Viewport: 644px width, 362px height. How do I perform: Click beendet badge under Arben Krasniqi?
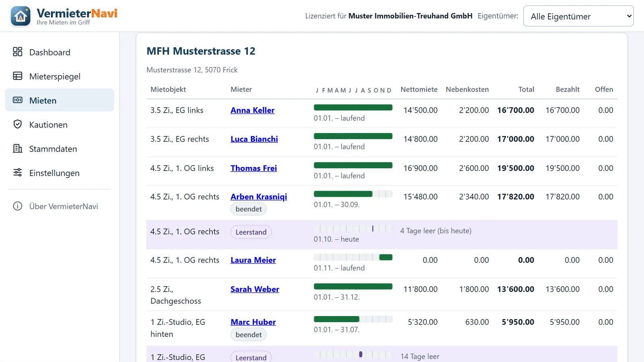(x=248, y=209)
